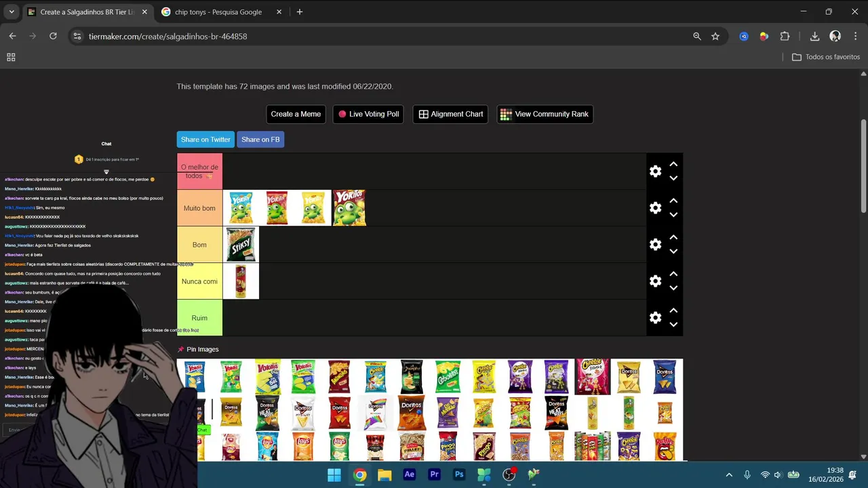Screen dimensions: 868x488
Task: Reload the TierMaker page
Action: click(x=53, y=36)
